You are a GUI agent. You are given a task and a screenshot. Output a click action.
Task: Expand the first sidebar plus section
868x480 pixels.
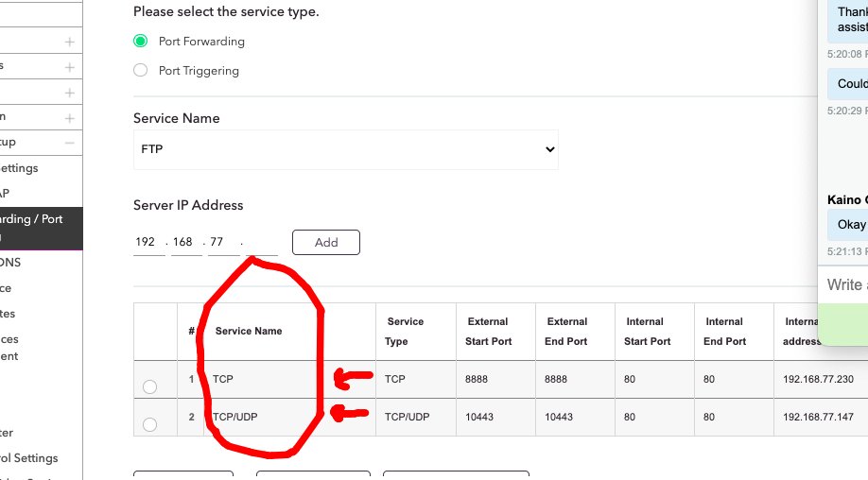coord(69,42)
